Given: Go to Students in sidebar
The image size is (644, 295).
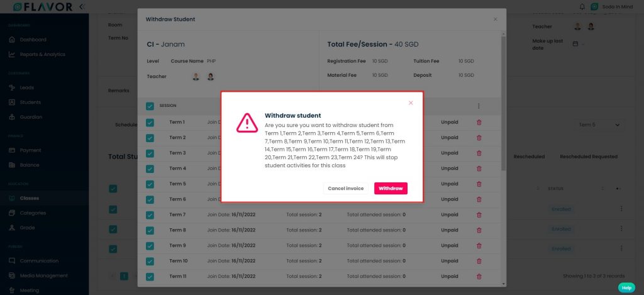Looking at the screenshot, I should pos(30,102).
